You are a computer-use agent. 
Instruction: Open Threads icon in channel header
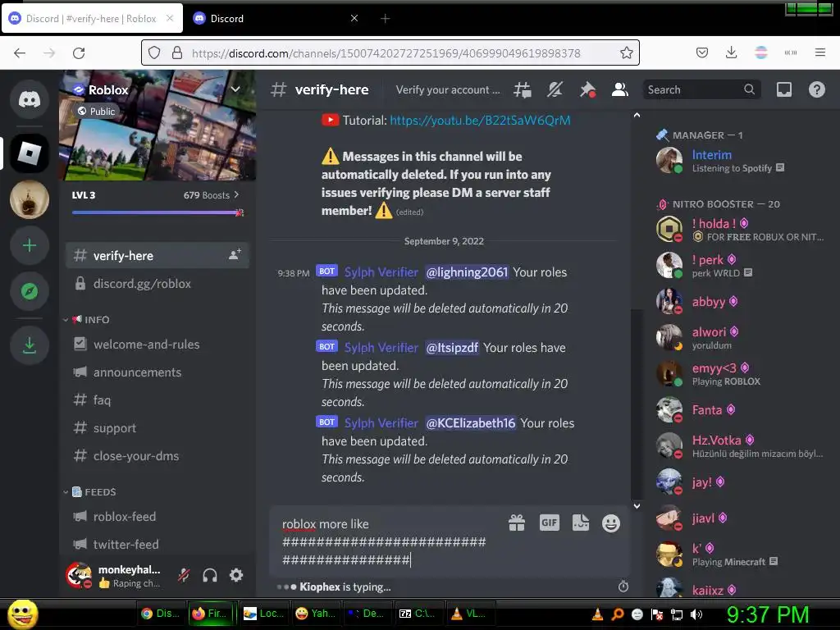point(522,89)
